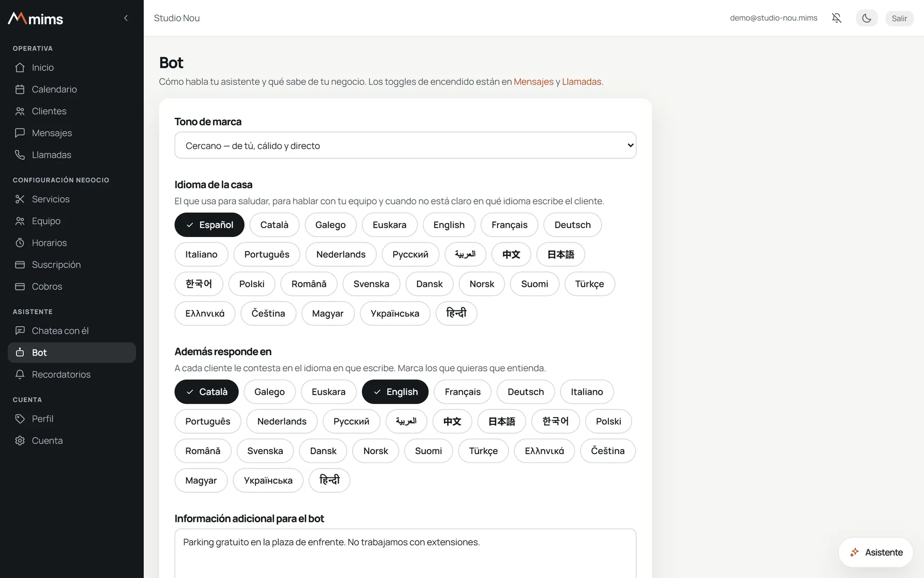Screen dimensions: 924x578
Task: Open Chatea con él in sidebar
Action: [x=72, y=331]
